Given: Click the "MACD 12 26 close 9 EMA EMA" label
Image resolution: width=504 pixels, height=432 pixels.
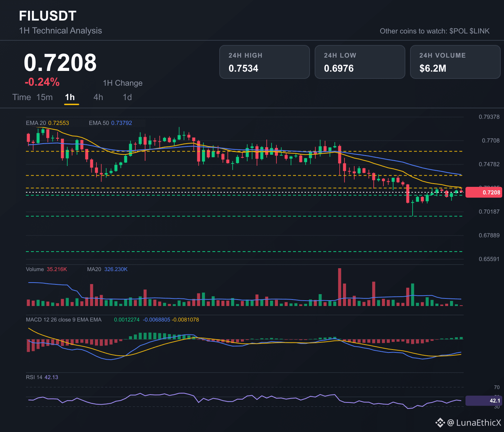Looking at the screenshot, I should pyautogui.click(x=64, y=320).
